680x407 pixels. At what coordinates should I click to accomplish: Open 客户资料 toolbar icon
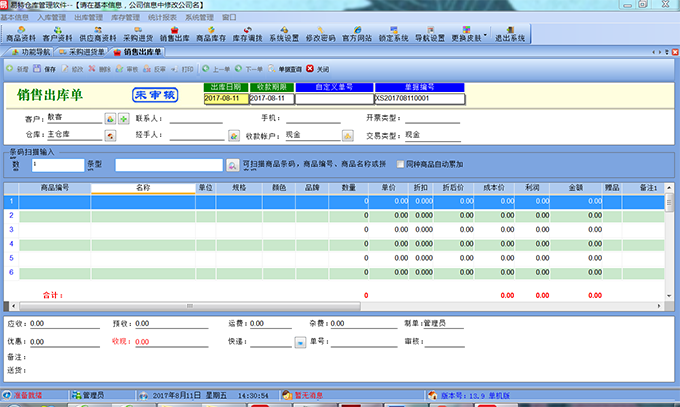pos(57,34)
